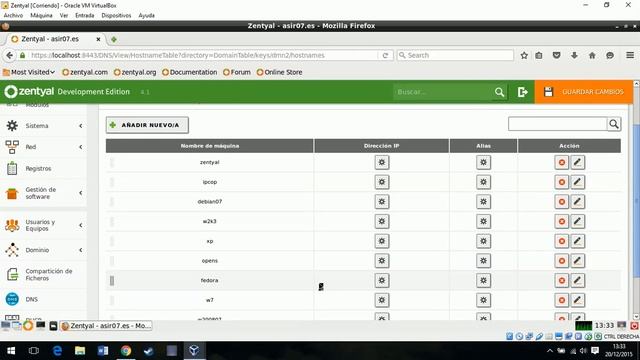The height and width of the screenshot is (360, 640).
Task: Edit the xp host row
Action: (577, 241)
